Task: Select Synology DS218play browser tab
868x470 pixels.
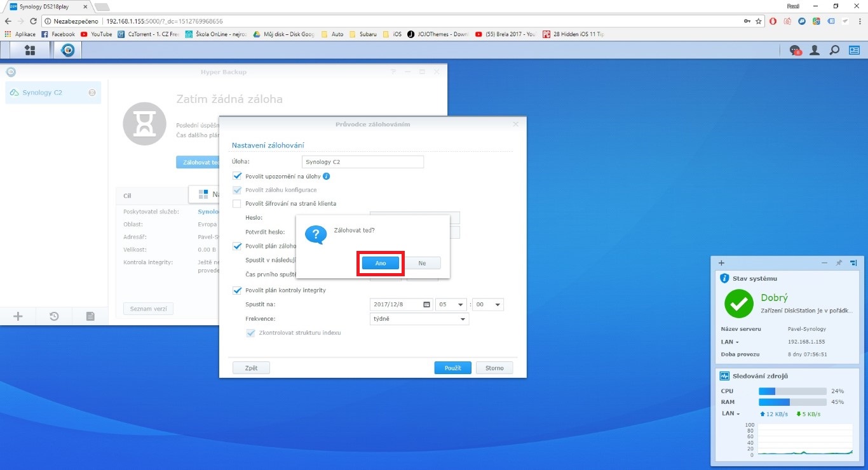Action: point(48,6)
